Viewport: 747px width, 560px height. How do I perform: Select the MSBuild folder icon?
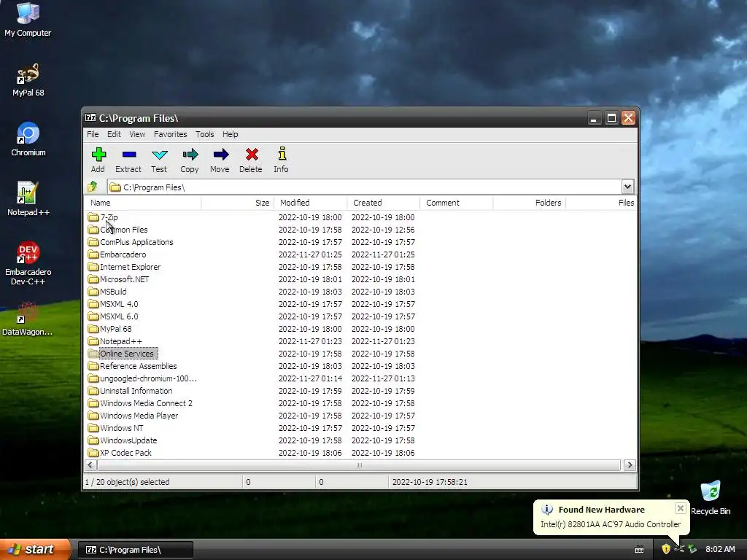tap(93, 292)
